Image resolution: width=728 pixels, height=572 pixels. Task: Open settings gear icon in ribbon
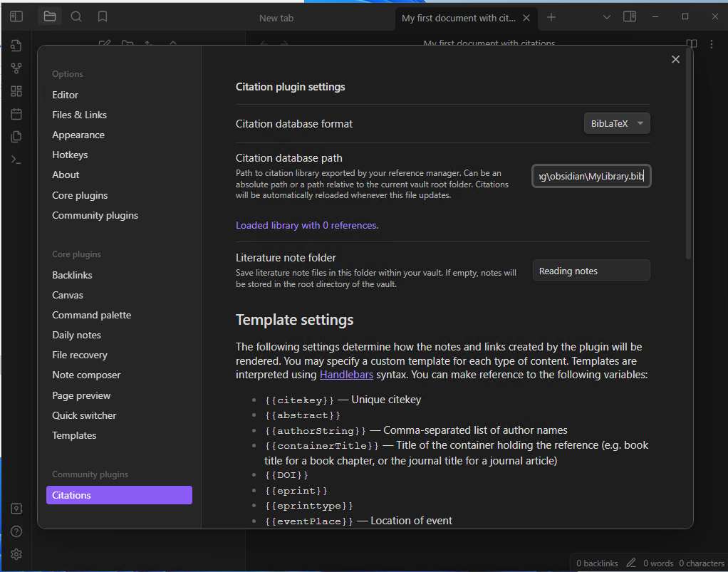coord(16,554)
